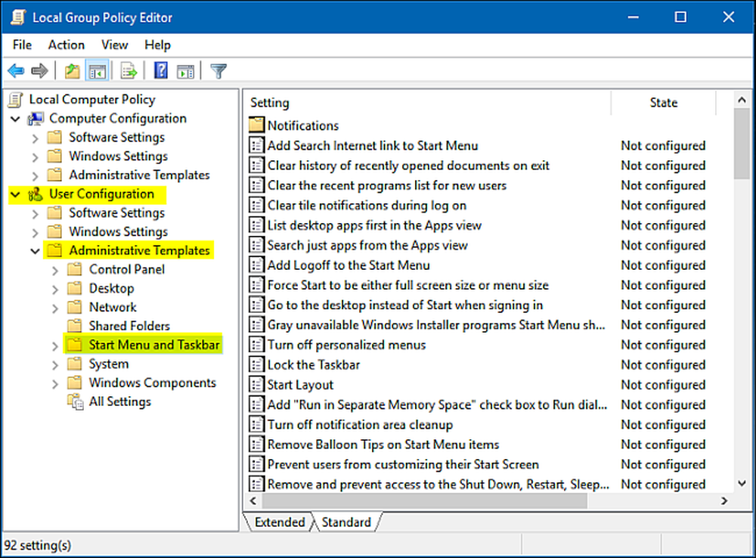The height and width of the screenshot is (558, 756).
Task: Click the Computer Configuration computer icon
Action: (36, 119)
